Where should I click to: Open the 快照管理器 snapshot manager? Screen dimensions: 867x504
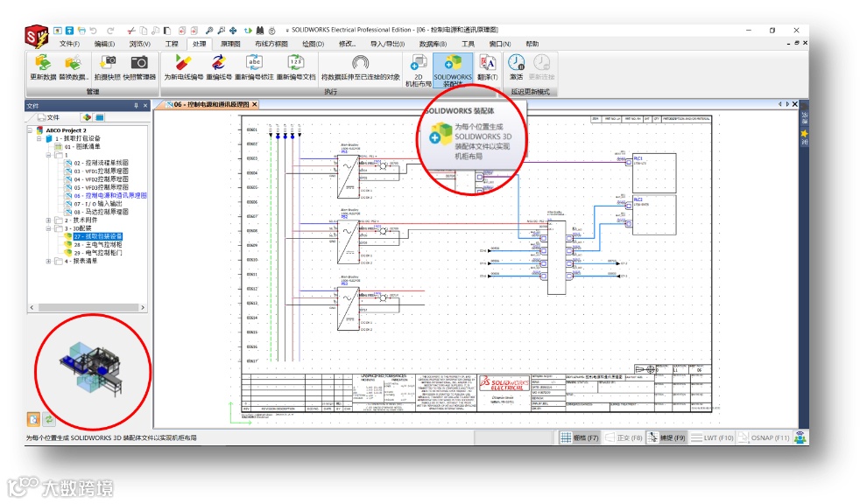tap(139, 67)
